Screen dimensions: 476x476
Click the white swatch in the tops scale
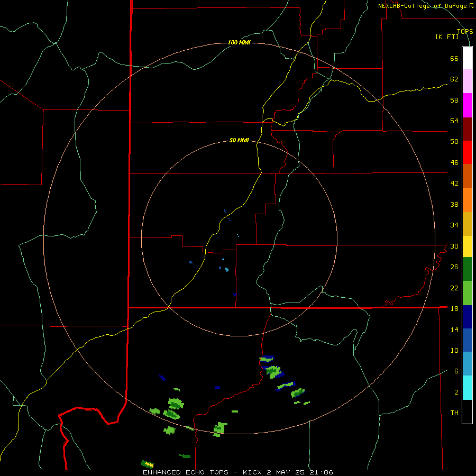(467, 58)
